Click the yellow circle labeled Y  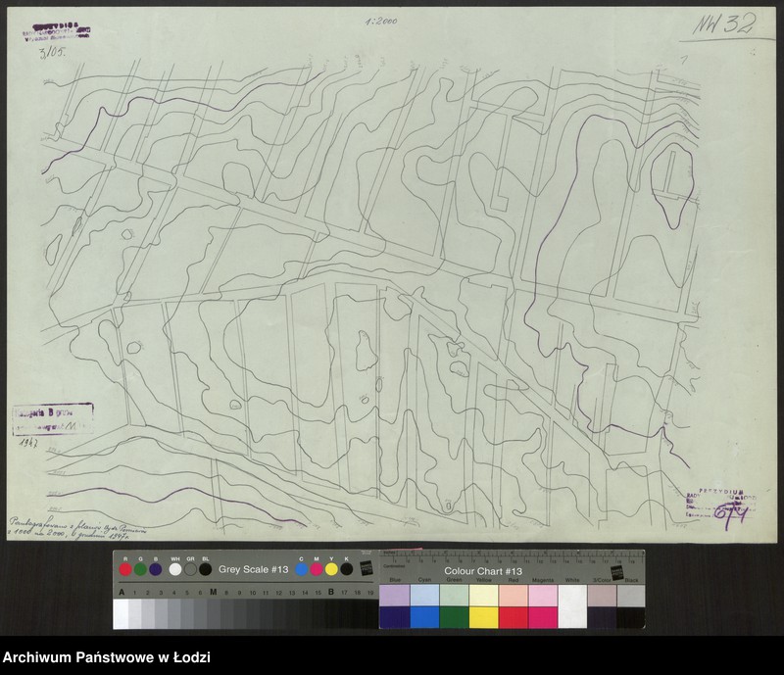(332, 569)
